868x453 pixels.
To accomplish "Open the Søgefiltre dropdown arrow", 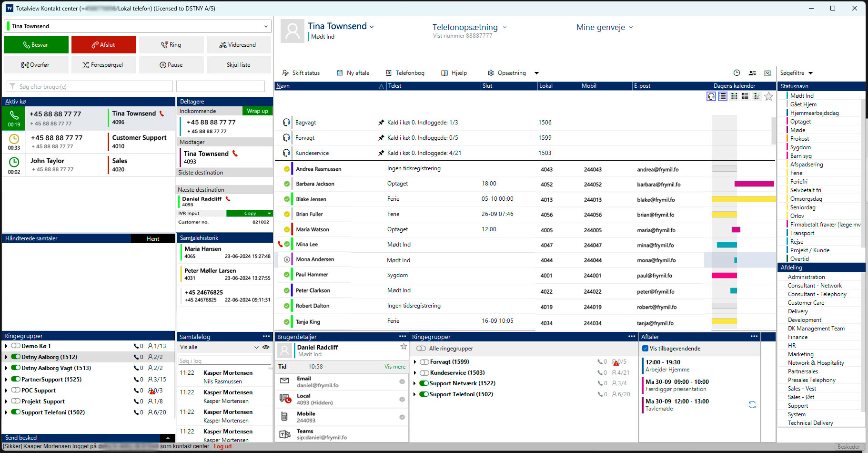I will (x=810, y=73).
